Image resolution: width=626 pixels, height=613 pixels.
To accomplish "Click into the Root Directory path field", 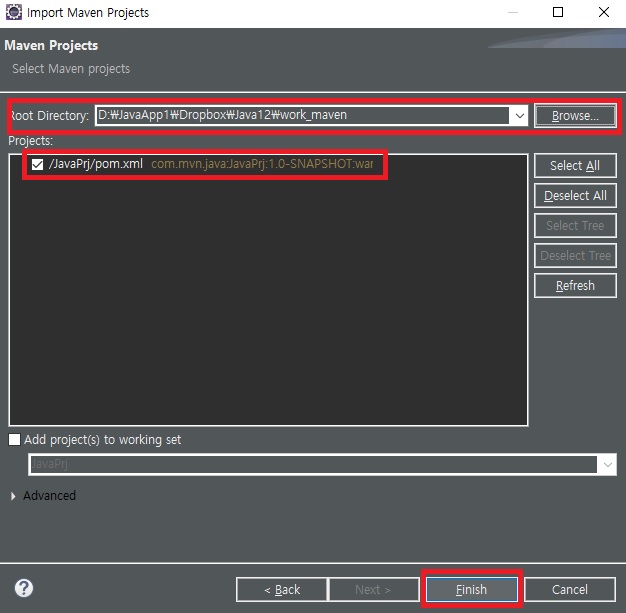I will tap(303, 115).
